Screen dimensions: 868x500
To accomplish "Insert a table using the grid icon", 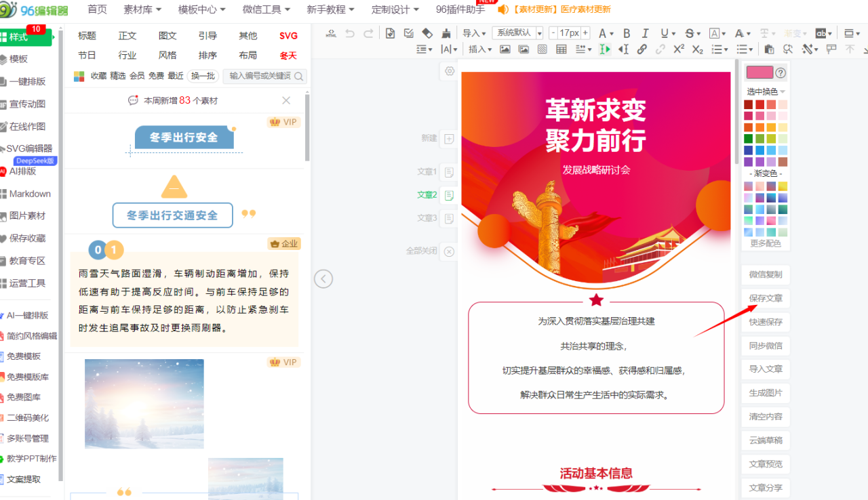I will click(561, 49).
